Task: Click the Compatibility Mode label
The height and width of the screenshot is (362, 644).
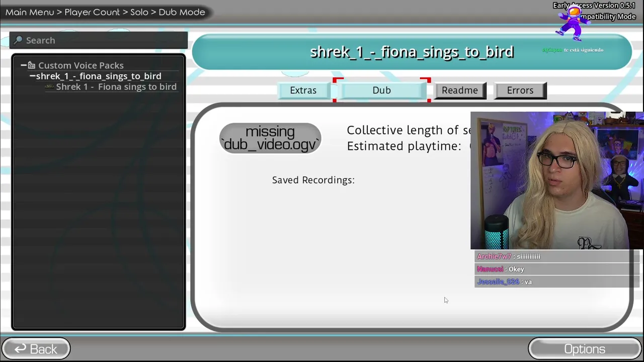Action: (608, 17)
